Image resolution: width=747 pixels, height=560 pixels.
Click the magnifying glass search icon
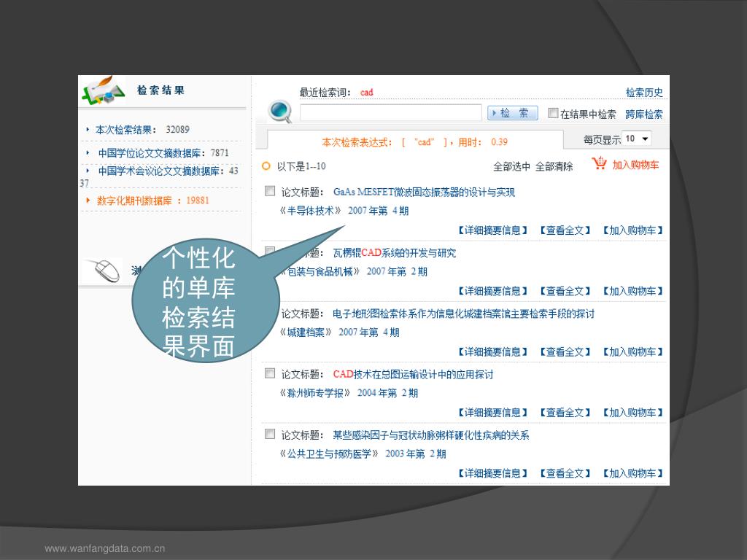tap(280, 112)
